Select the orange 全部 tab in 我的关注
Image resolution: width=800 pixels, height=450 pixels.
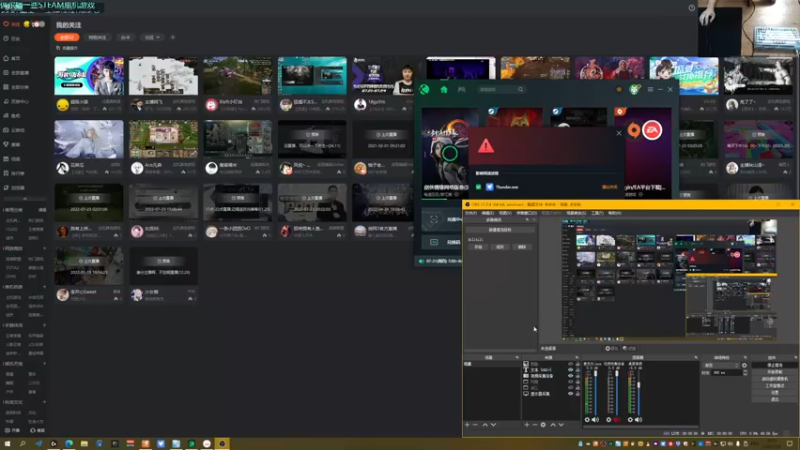click(67, 37)
